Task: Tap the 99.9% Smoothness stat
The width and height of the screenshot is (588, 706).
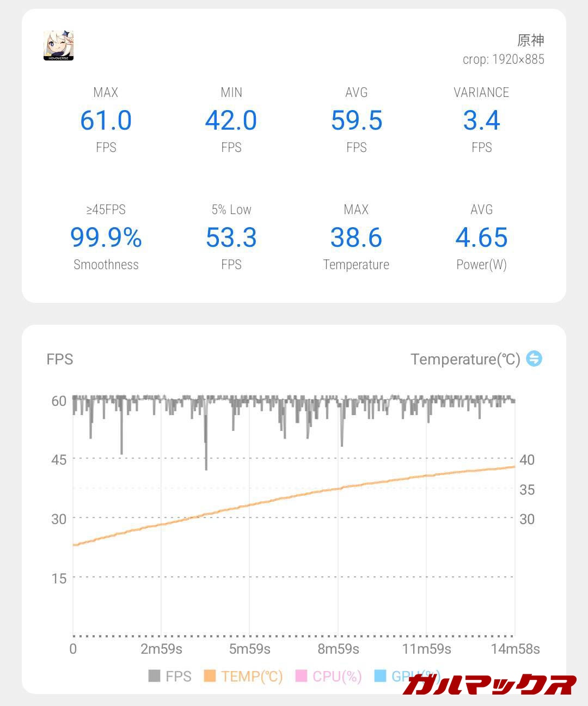Action: point(106,238)
